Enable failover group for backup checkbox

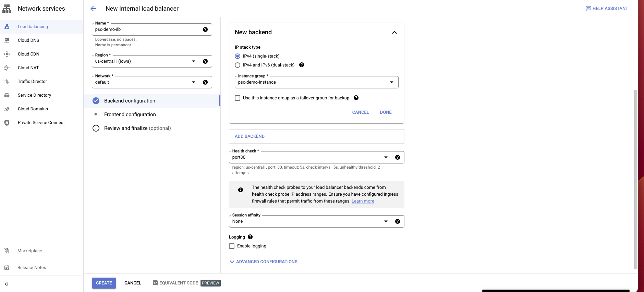pos(238,98)
